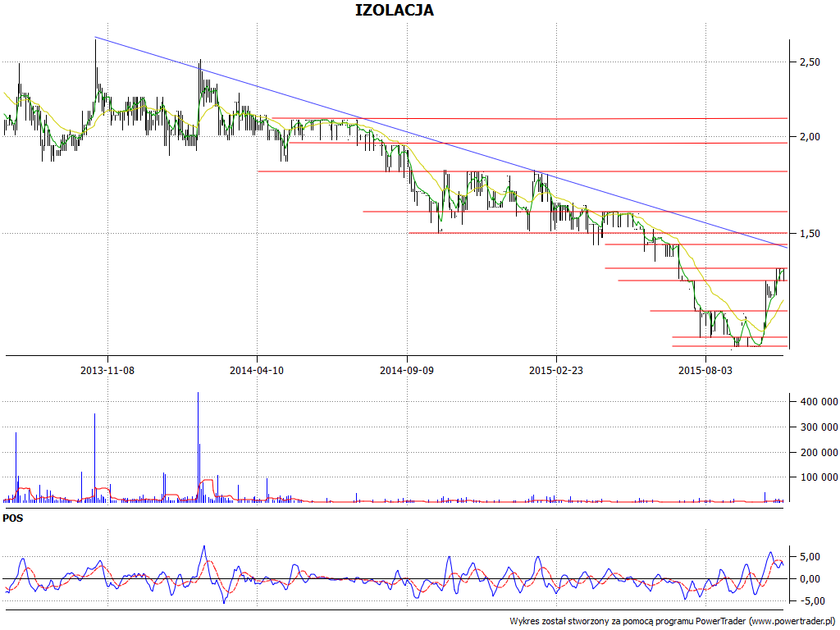Viewport: 840px width, 630px height.
Task: Click the IZOLACJA chart title
Action: (395, 10)
